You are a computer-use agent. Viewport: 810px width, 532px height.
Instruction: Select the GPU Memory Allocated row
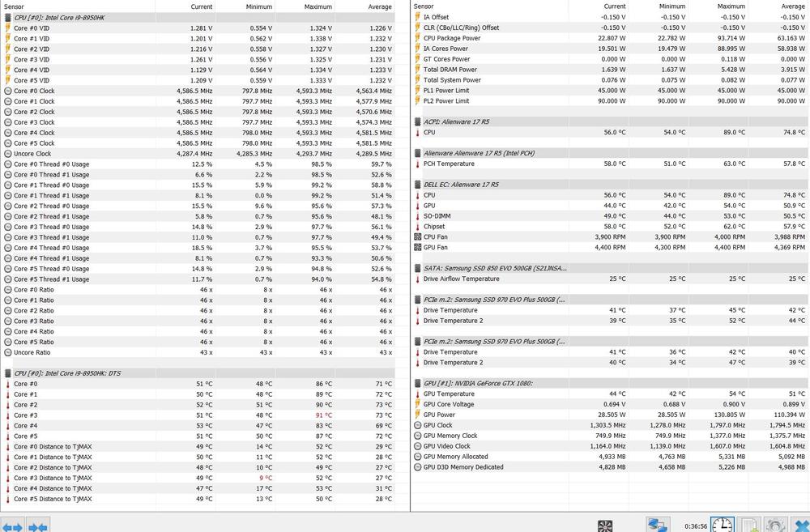coord(456,457)
